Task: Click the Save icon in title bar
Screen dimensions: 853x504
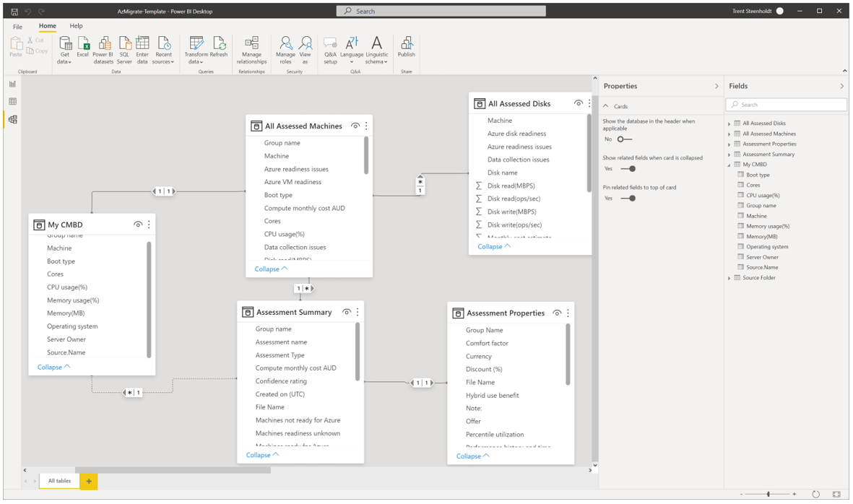Action: 14,12
